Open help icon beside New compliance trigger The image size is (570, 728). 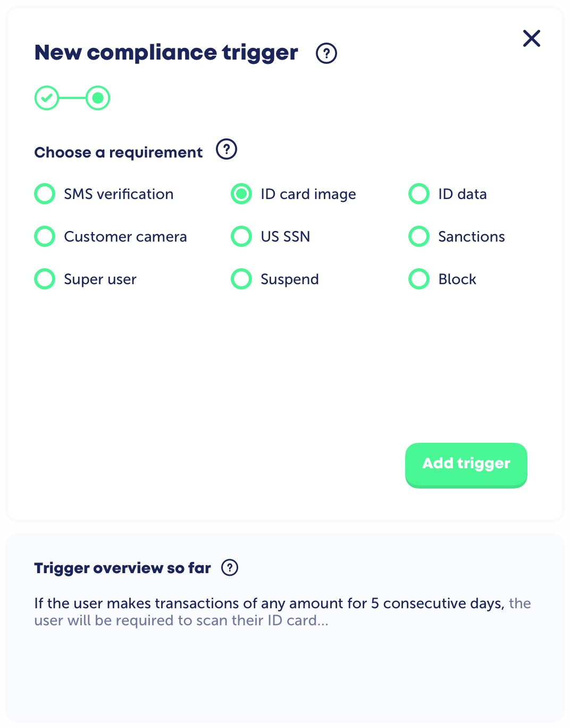pos(326,53)
